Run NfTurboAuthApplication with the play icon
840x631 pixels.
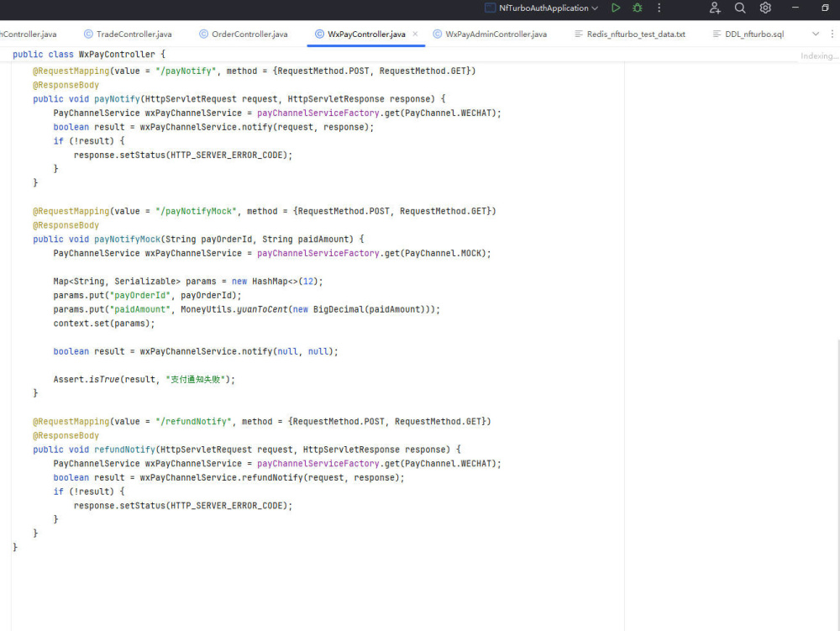coord(616,8)
